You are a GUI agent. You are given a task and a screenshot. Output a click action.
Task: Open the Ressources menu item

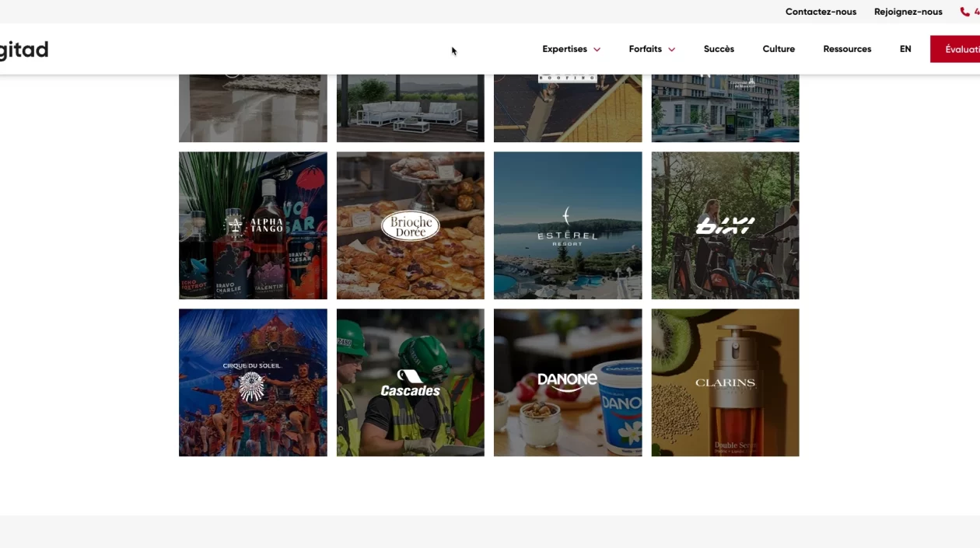point(847,49)
